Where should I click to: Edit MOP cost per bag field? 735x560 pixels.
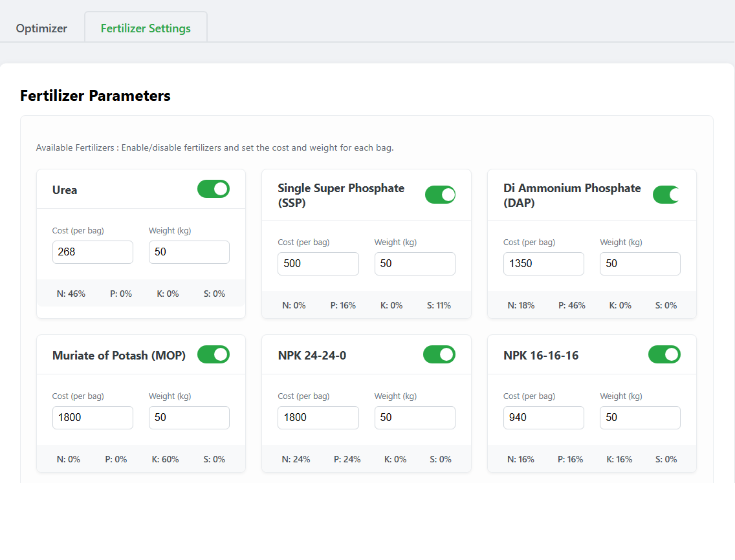[93, 418]
